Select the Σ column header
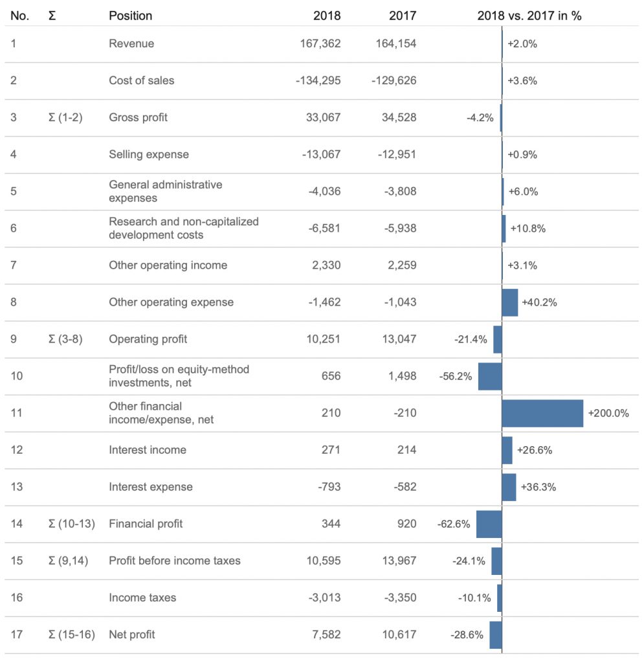 pyautogui.click(x=52, y=16)
